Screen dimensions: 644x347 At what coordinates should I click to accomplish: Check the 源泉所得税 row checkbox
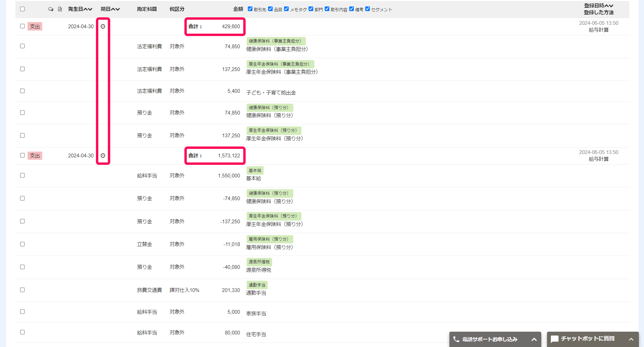click(22, 267)
